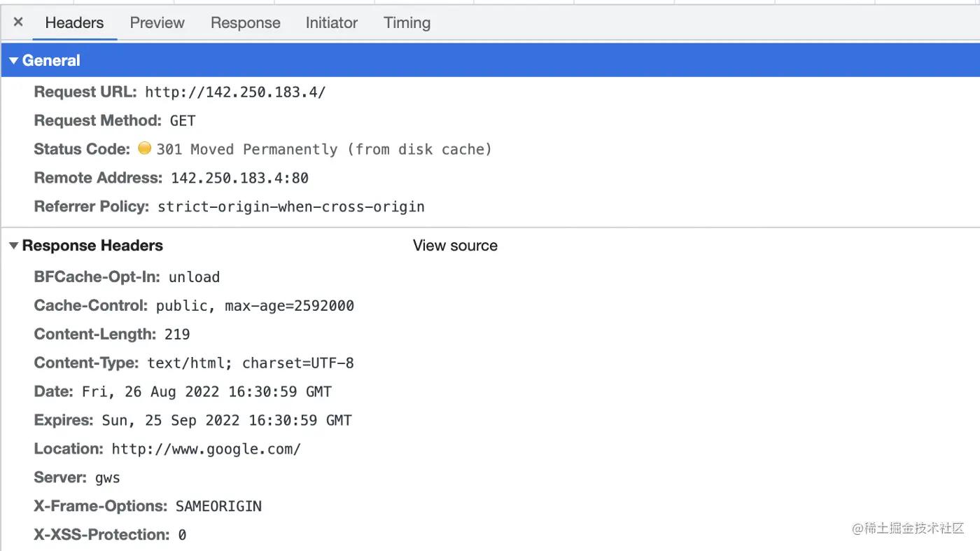Click the General section header bar

click(490, 61)
